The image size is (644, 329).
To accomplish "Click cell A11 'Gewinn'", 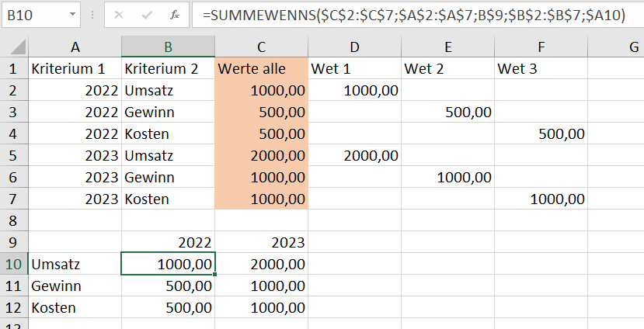I will point(75,286).
